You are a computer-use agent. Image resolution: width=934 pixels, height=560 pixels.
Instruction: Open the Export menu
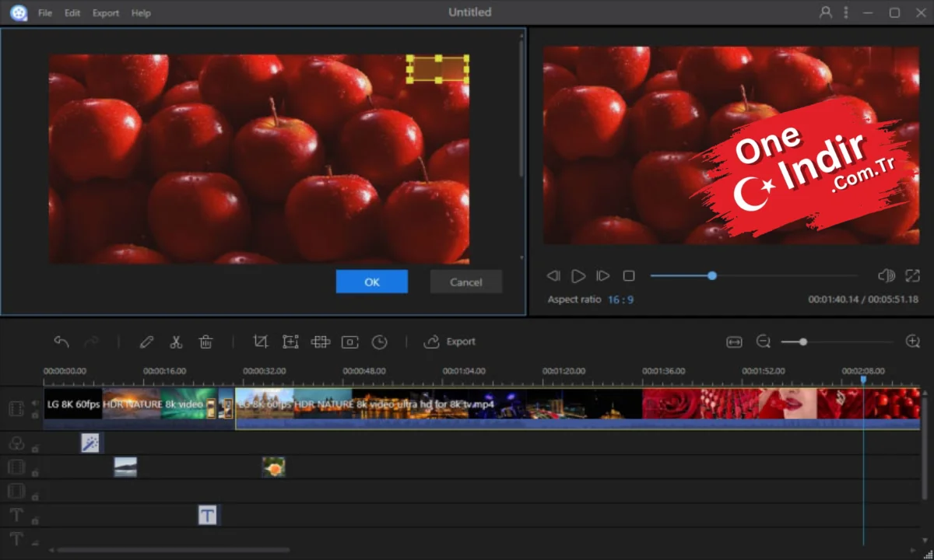coord(106,13)
